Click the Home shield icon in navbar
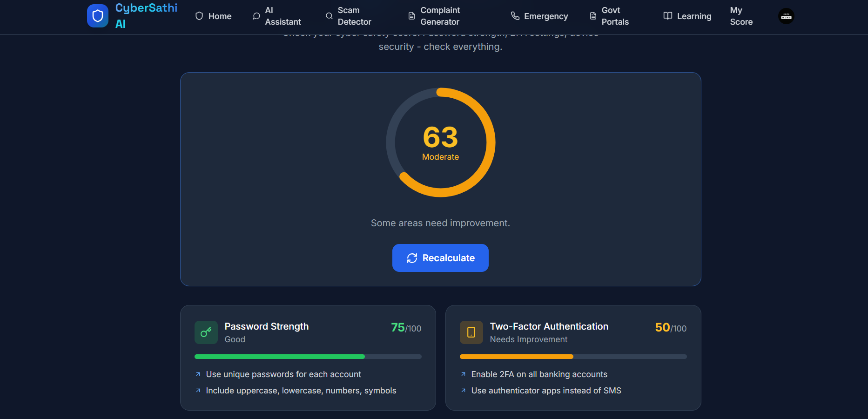The image size is (868, 419). point(199,16)
